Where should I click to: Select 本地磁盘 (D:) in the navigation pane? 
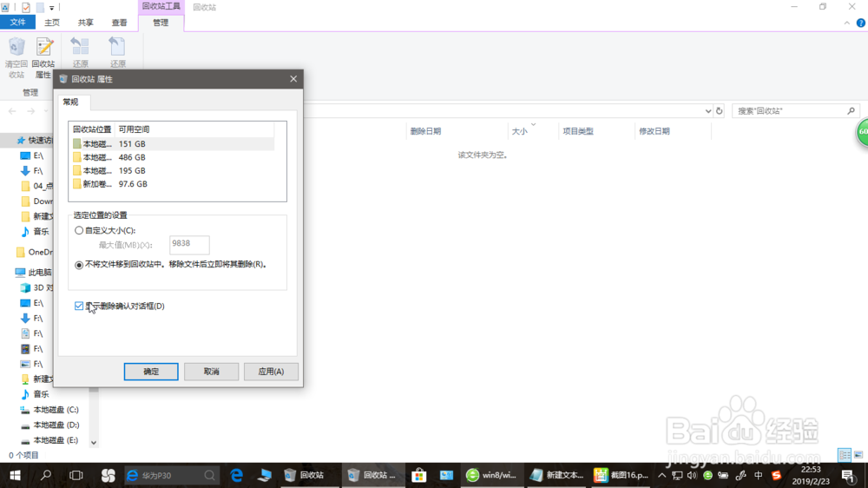(49, 425)
